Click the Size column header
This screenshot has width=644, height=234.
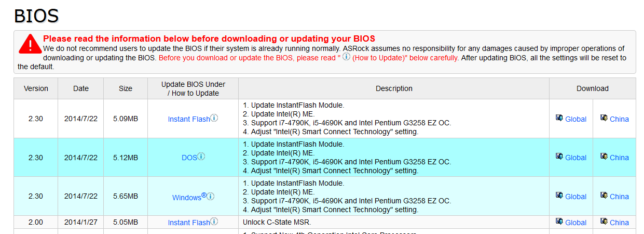pos(126,88)
